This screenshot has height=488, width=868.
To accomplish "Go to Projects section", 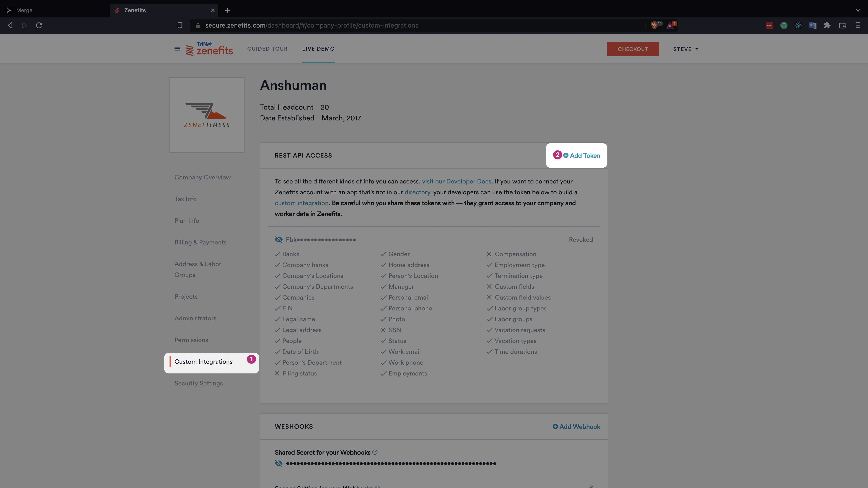I will (186, 296).
